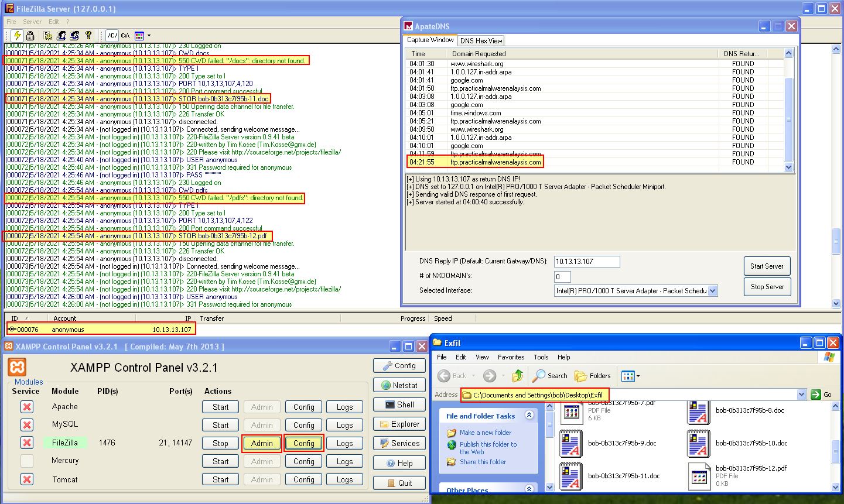
Task: Click the Apache row Start button
Action: [220, 407]
